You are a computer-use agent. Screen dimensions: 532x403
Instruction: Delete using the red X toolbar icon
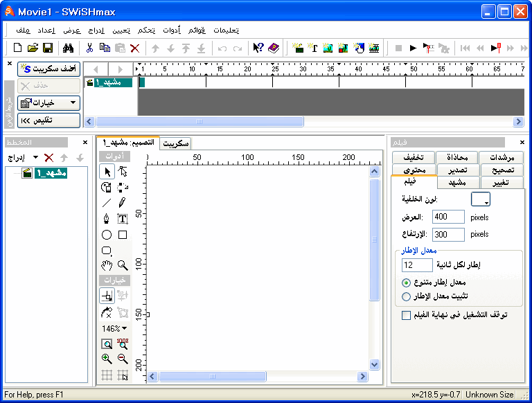pos(135,48)
